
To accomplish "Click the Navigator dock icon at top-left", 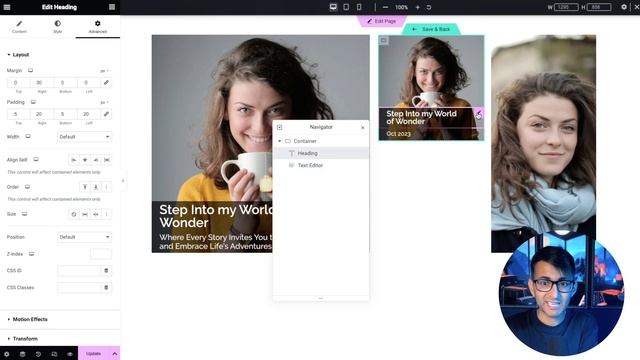I will tap(280, 127).
